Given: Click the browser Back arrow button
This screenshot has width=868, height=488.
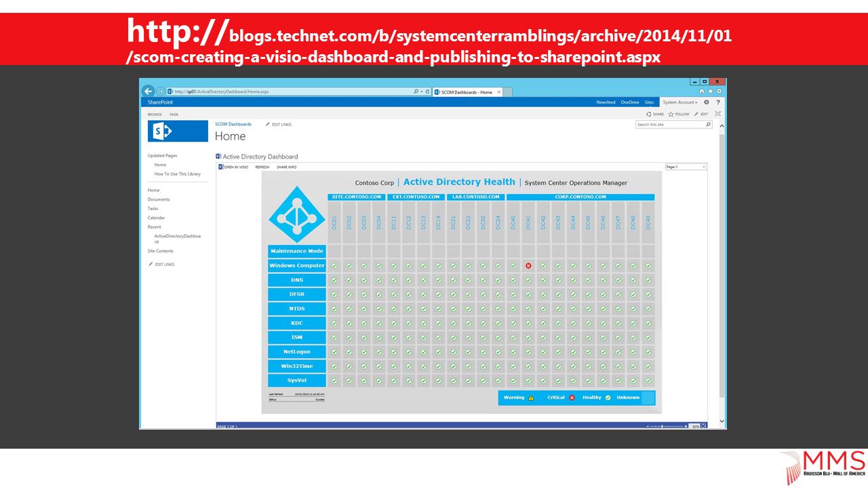Looking at the screenshot, I should click(148, 91).
